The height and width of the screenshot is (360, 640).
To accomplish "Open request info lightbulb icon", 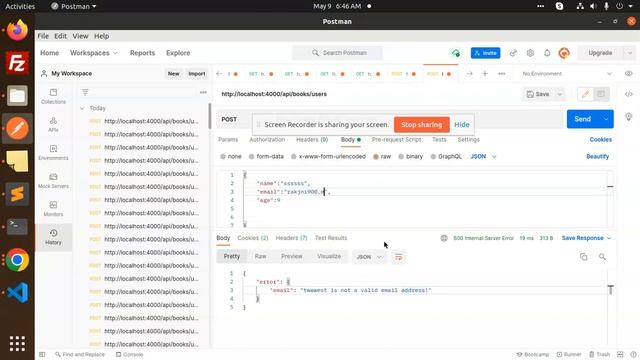I will (x=629, y=117).
